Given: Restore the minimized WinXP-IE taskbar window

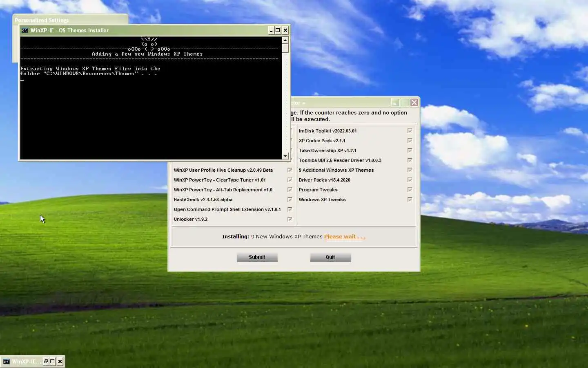Looking at the screenshot, I should click(46, 361).
